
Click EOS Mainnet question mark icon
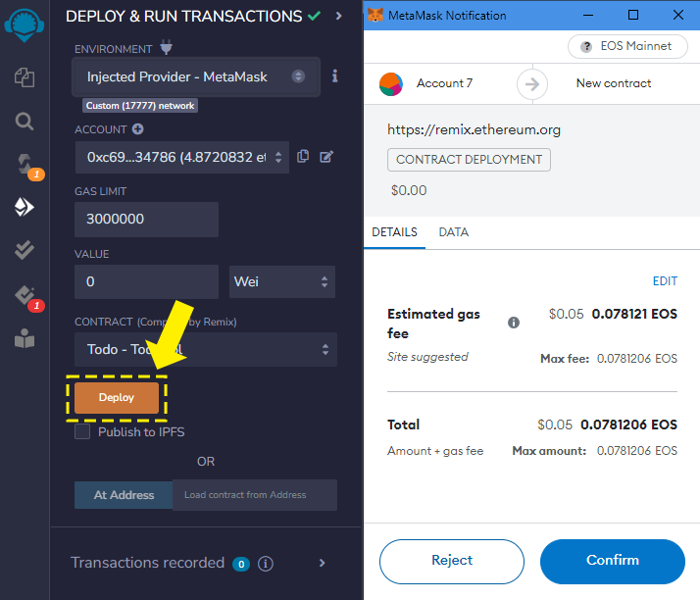[x=585, y=46]
